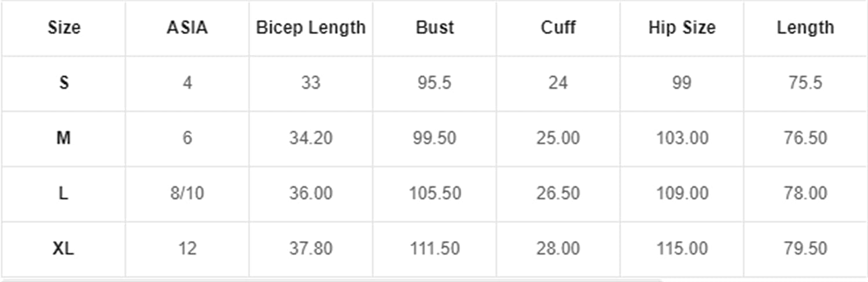
Task: Click the 26.50 cuff value
Action: click(558, 194)
